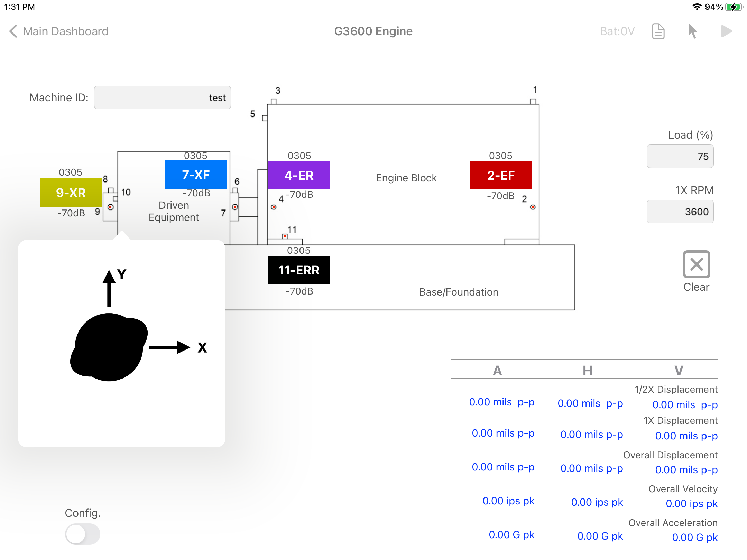Tap the Base/Foundation label
The height and width of the screenshot is (560, 747).
point(459,292)
